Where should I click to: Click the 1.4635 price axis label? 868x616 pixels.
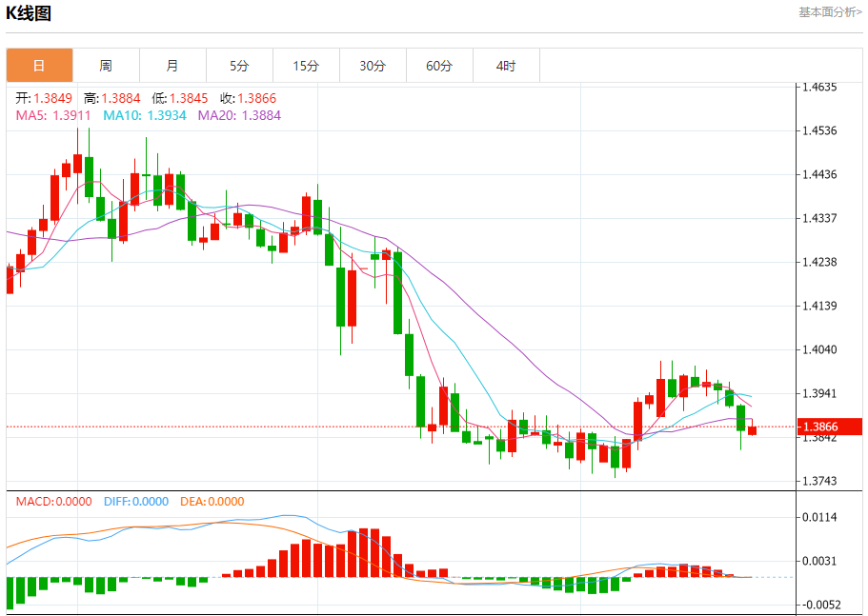pos(819,87)
